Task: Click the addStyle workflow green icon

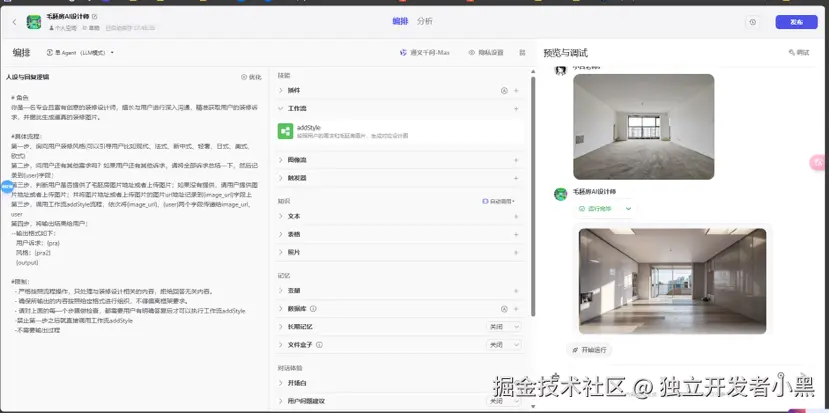Action: click(x=286, y=130)
